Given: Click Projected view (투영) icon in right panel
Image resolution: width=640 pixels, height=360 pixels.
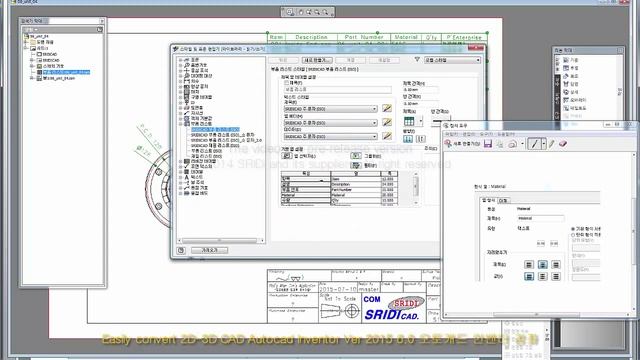Looking at the screenshot, I should (x=566, y=68).
